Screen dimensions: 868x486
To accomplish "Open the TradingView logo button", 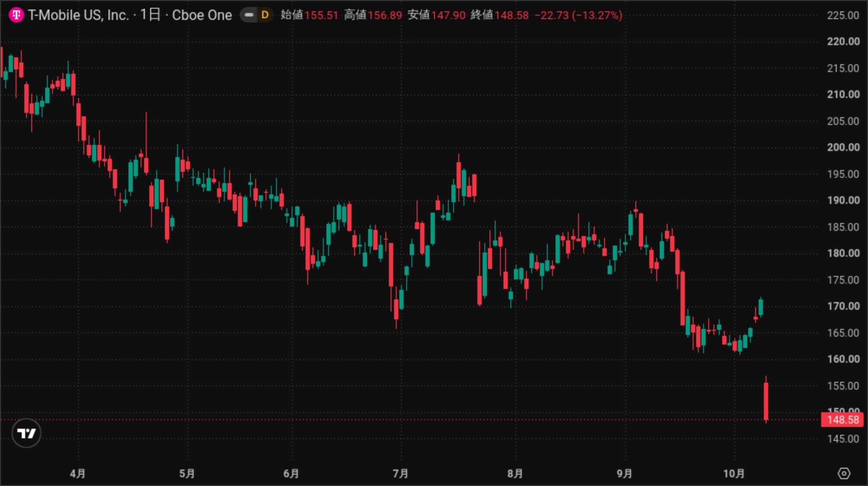I will (26, 433).
